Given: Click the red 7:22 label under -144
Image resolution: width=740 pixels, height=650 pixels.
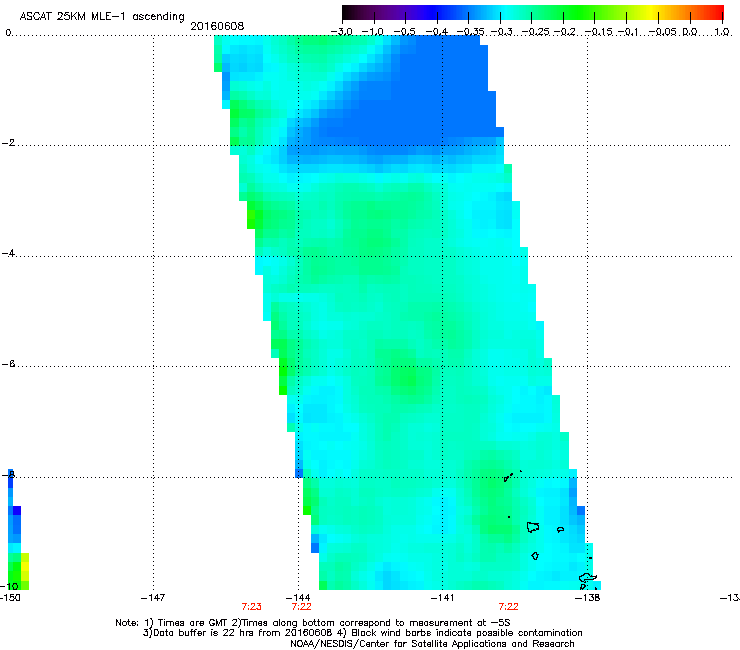Looking at the screenshot, I should pyautogui.click(x=302, y=607).
